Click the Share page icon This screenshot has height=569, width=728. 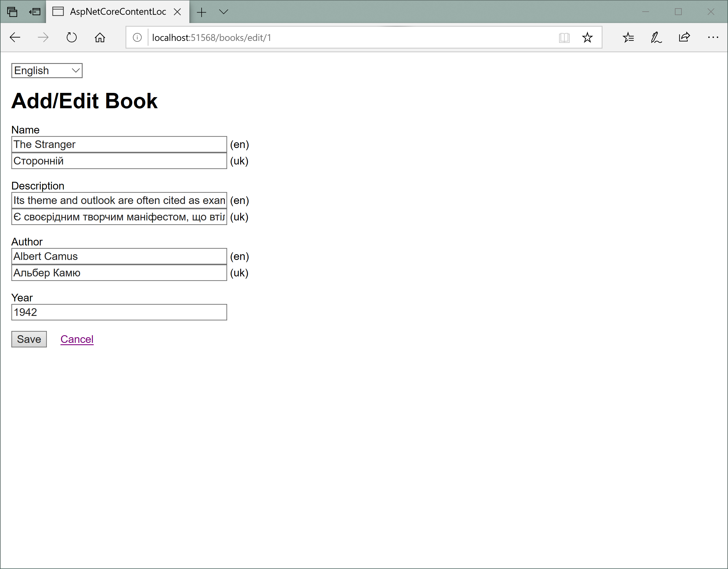(684, 37)
